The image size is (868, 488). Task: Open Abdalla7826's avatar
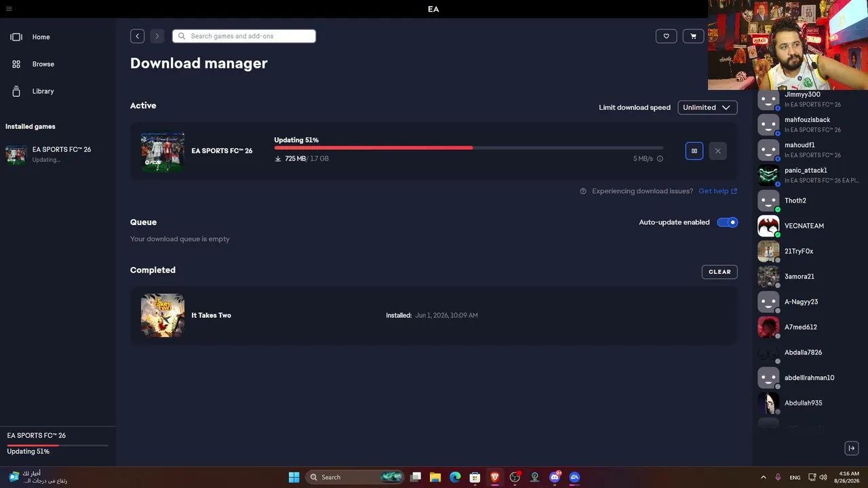pyautogui.click(x=768, y=352)
